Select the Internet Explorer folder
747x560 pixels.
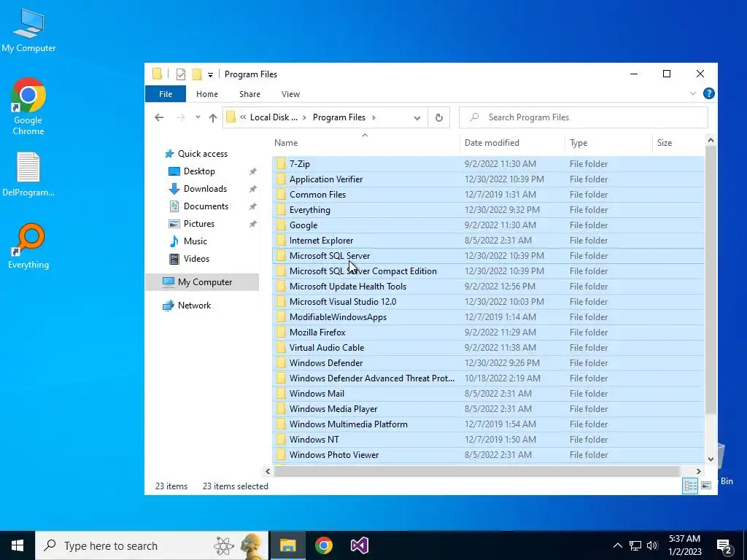[488, 241]
